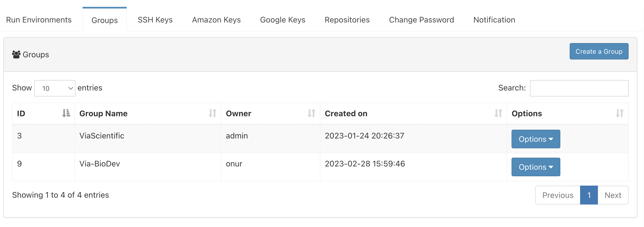The height and width of the screenshot is (227, 644).
Task: Click the Group Name column sort arrows
Action: point(213,113)
